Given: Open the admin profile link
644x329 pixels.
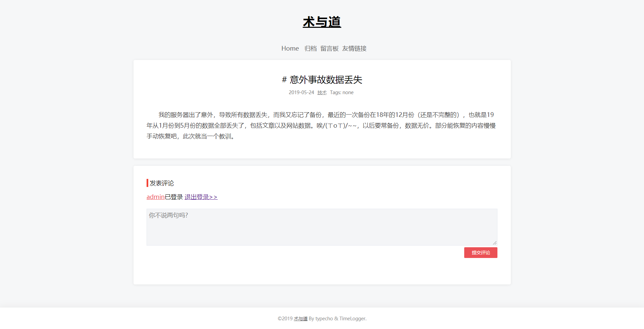Looking at the screenshot, I should coord(155,197).
